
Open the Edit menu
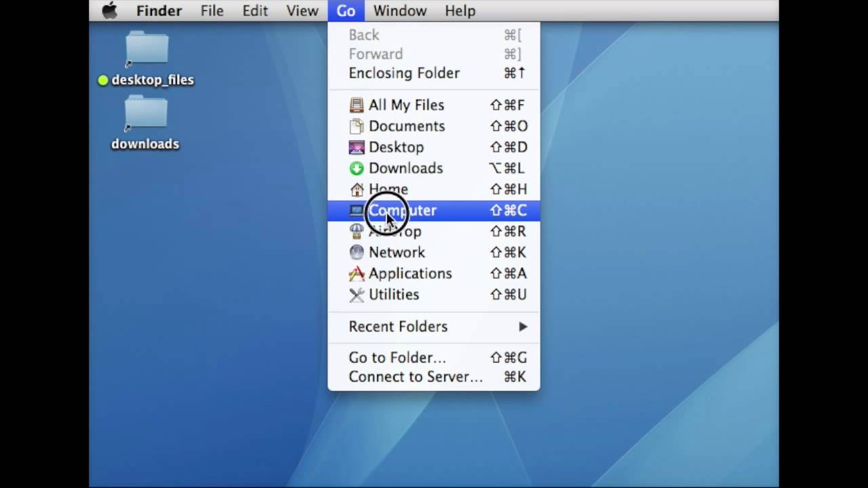pos(255,11)
